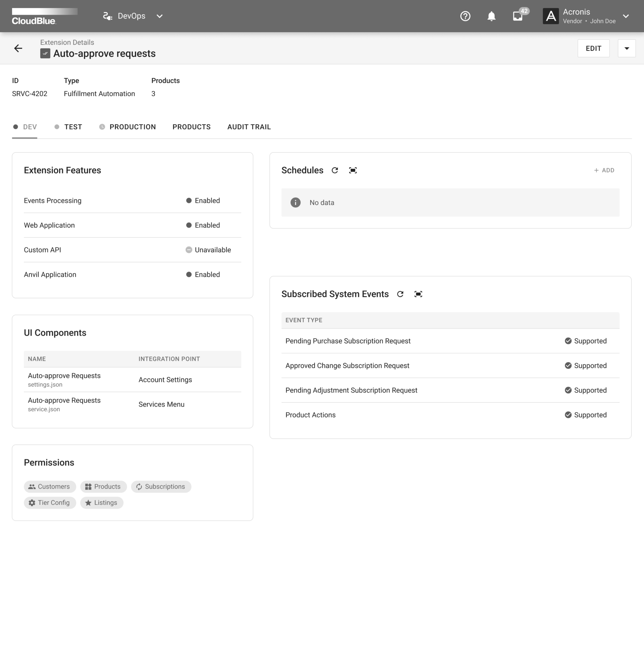This screenshot has height=654, width=644.
Task: Click the INTEGRATION POINT column header
Action: [169, 359]
